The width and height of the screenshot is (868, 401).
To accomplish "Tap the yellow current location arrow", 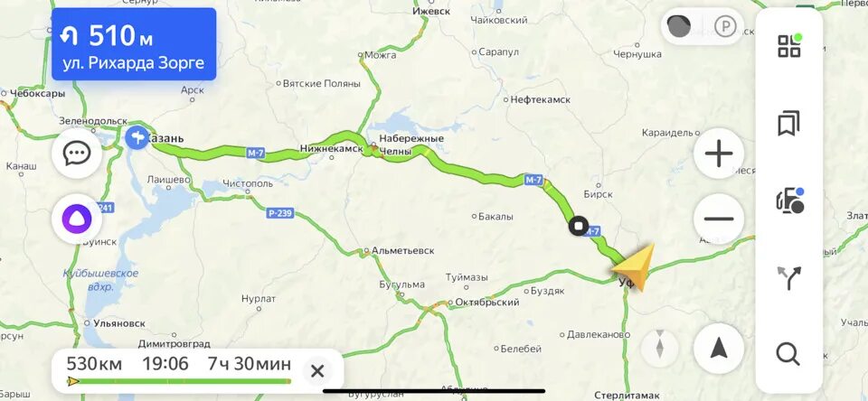I will pyautogui.click(x=636, y=266).
